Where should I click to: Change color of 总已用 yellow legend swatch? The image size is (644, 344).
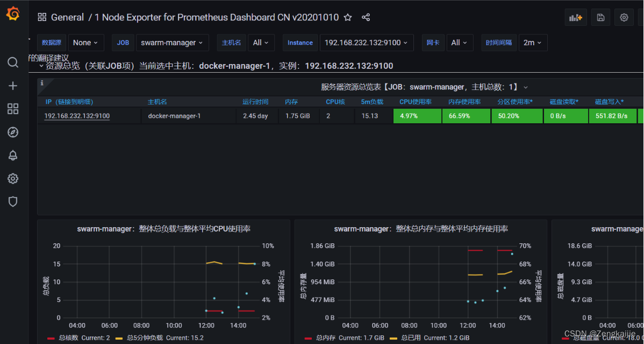pyautogui.click(x=393, y=338)
